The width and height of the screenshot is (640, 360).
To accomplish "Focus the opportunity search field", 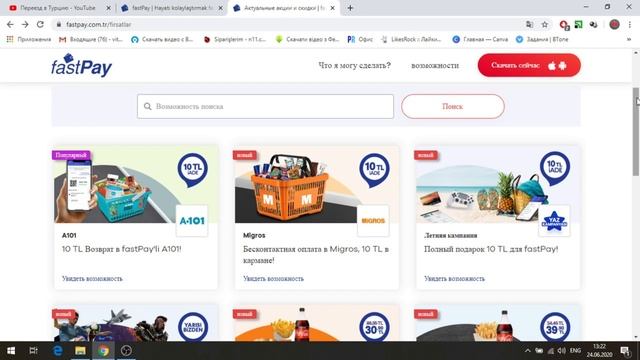I will click(265, 107).
